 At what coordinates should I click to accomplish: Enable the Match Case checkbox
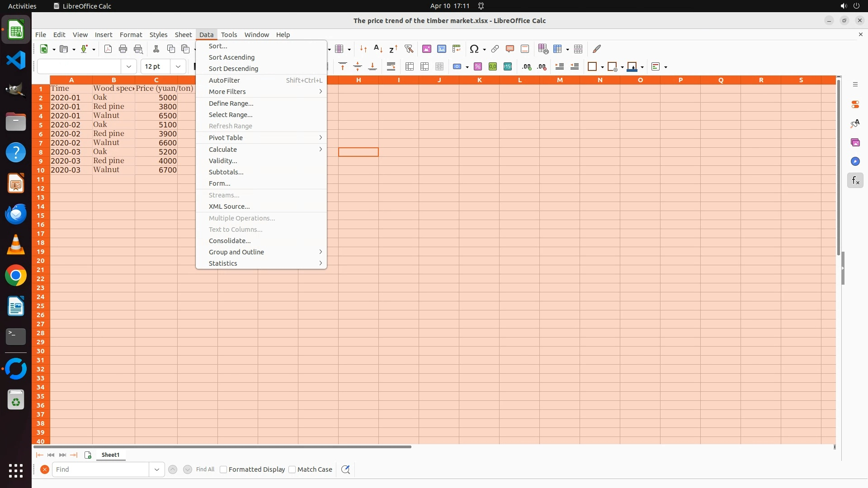click(292, 469)
